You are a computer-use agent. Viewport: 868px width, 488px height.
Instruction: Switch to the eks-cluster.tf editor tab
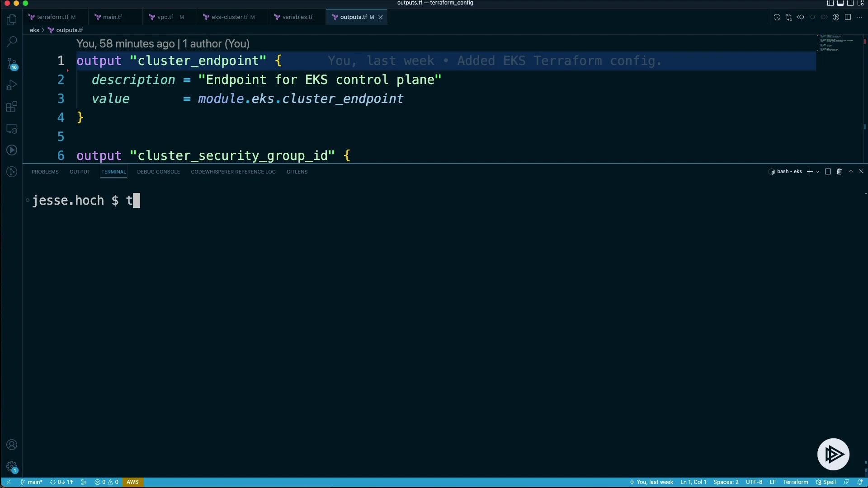229,17
